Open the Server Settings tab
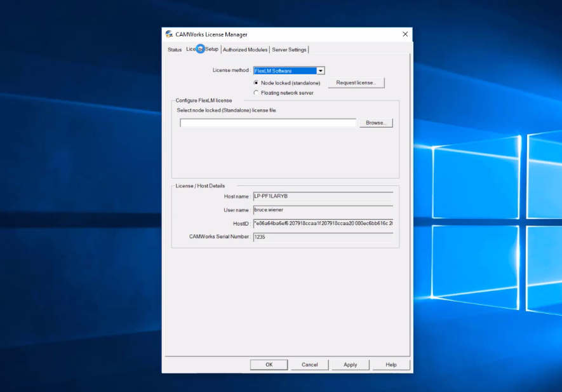 coord(289,50)
